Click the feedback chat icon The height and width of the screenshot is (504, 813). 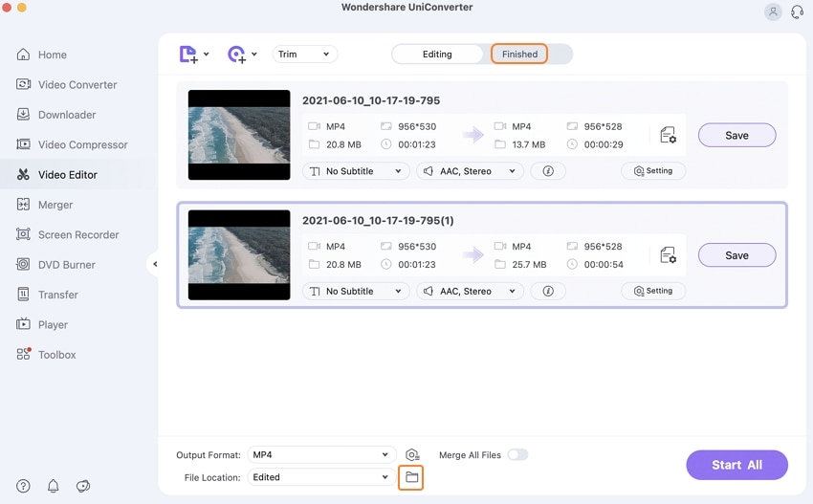pos(83,486)
